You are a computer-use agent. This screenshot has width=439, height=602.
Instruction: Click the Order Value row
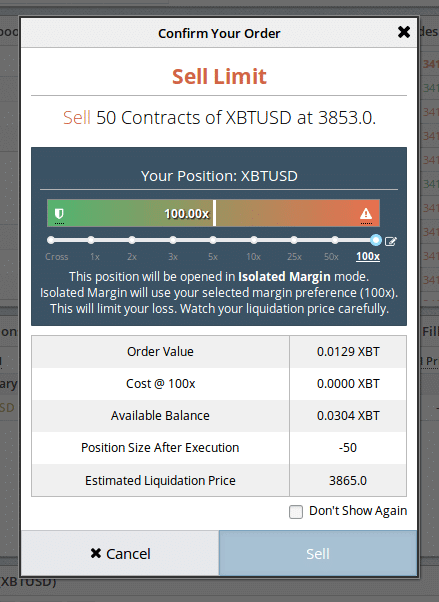tap(219, 352)
